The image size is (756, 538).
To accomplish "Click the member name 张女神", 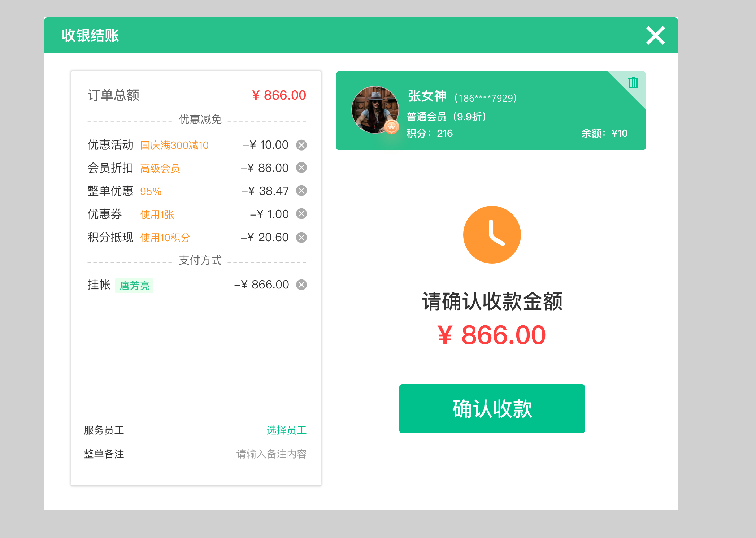I will tap(426, 96).
